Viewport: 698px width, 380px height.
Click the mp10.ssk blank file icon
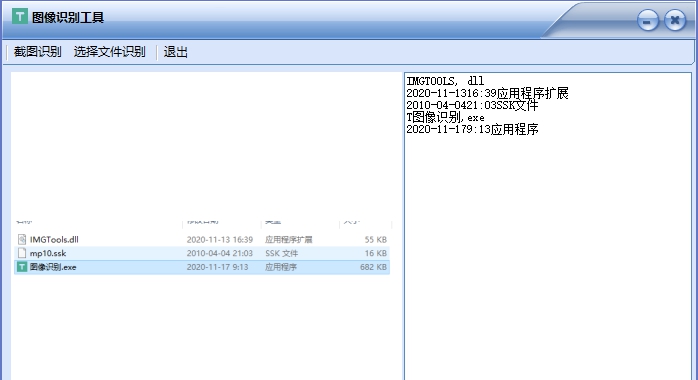click(x=22, y=253)
